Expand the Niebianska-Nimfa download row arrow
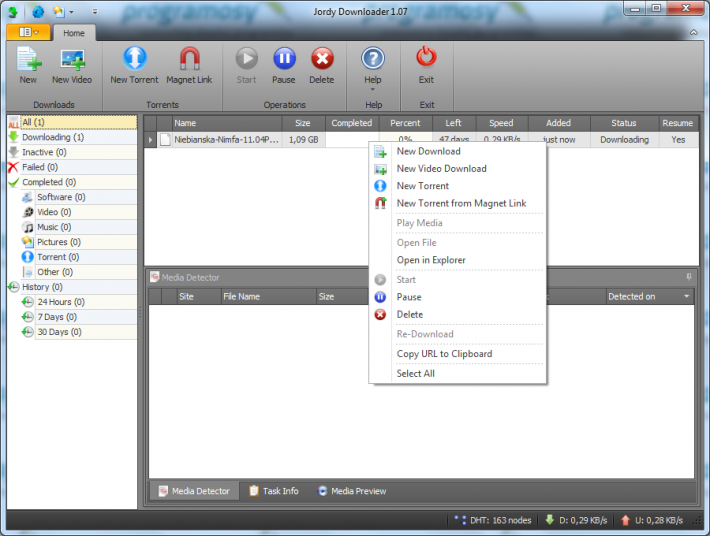 pyautogui.click(x=150, y=140)
